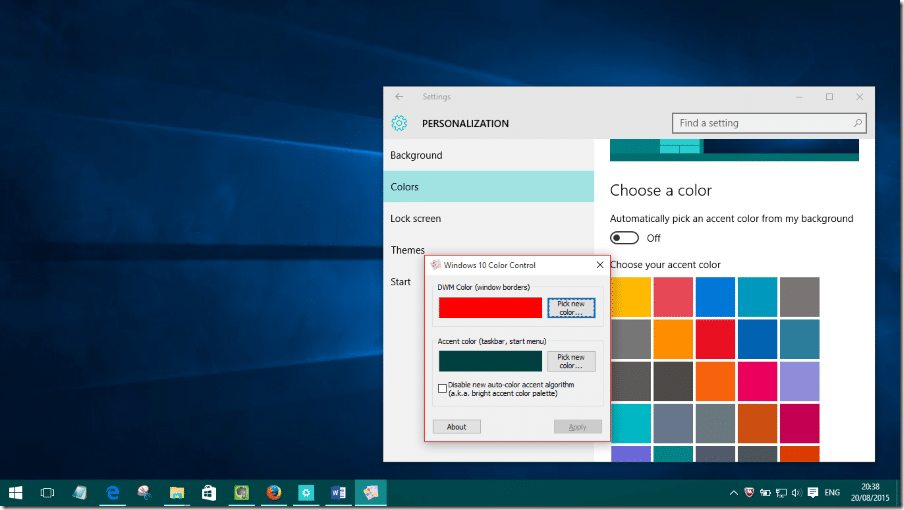Click the magnifier icon in Find a setting
The width and height of the screenshot is (904, 510).
click(857, 123)
